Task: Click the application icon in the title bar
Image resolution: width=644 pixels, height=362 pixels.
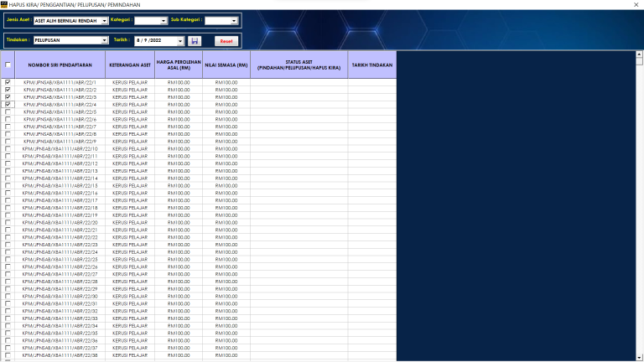Action: pos(4,4)
